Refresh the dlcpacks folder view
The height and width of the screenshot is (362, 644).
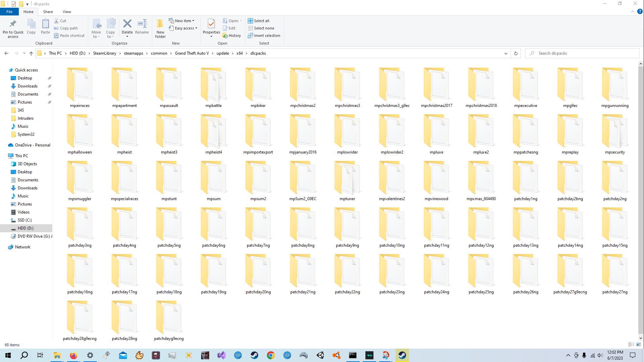516,53
